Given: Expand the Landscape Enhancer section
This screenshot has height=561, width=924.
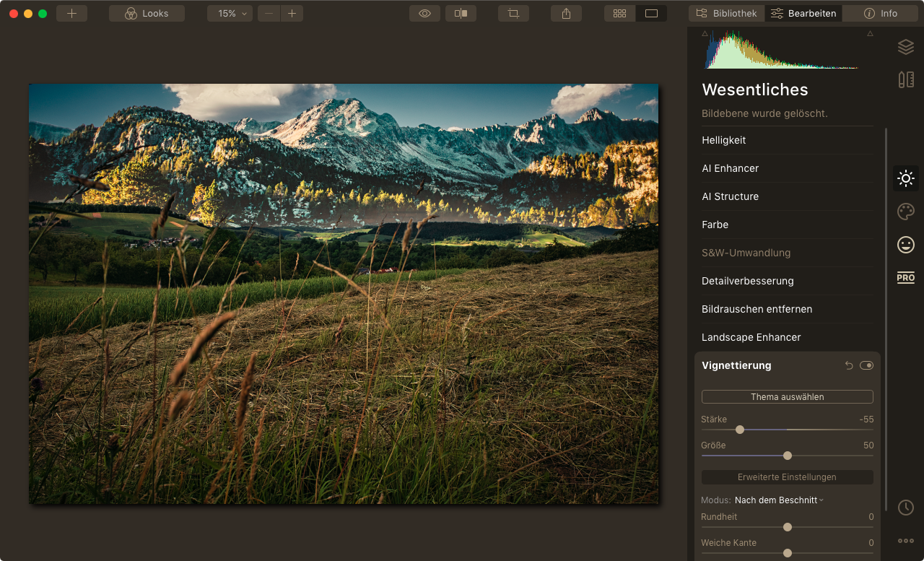Looking at the screenshot, I should click(751, 337).
